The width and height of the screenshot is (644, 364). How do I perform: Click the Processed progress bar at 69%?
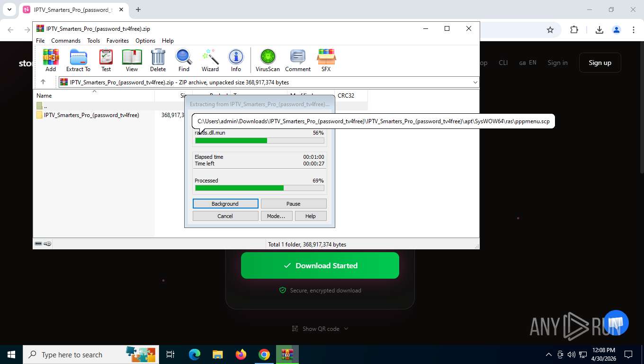click(259, 188)
